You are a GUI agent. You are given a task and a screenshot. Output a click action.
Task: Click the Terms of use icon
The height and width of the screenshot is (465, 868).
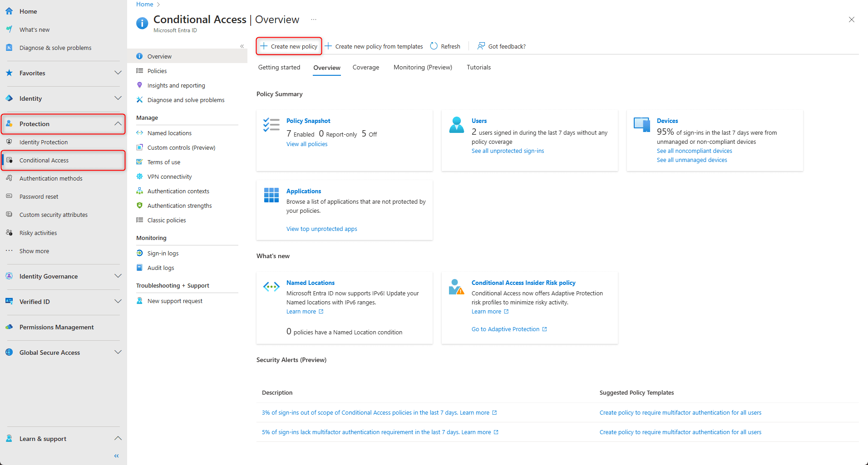(140, 162)
